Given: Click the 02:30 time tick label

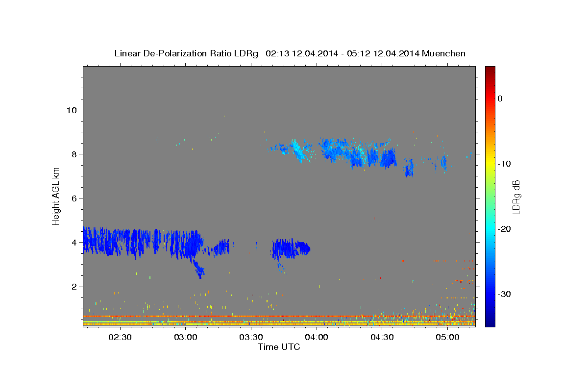Looking at the screenshot, I should 120,337.
